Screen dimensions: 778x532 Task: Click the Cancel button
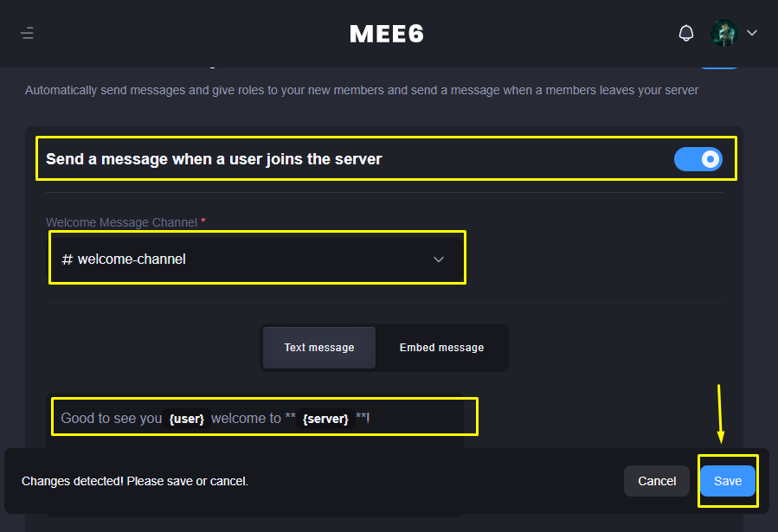coord(657,481)
